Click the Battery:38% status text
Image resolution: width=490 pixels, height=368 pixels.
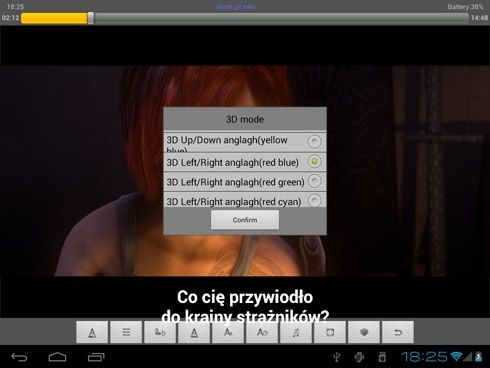[465, 7]
